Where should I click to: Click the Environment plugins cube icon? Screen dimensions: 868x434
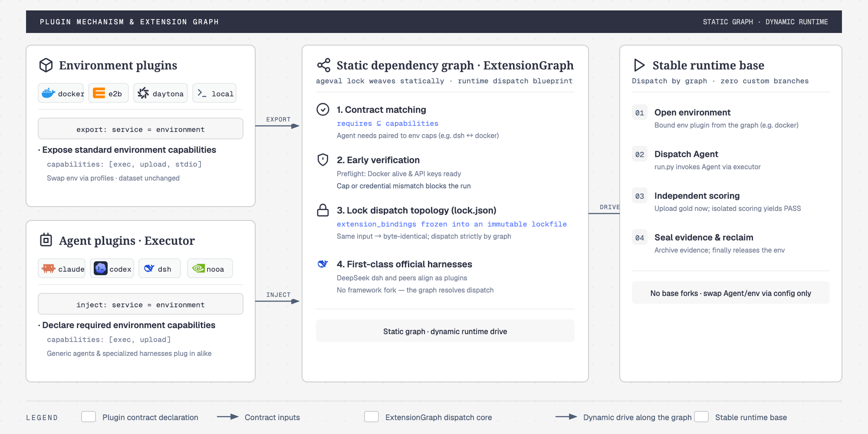(x=46, y=65)
